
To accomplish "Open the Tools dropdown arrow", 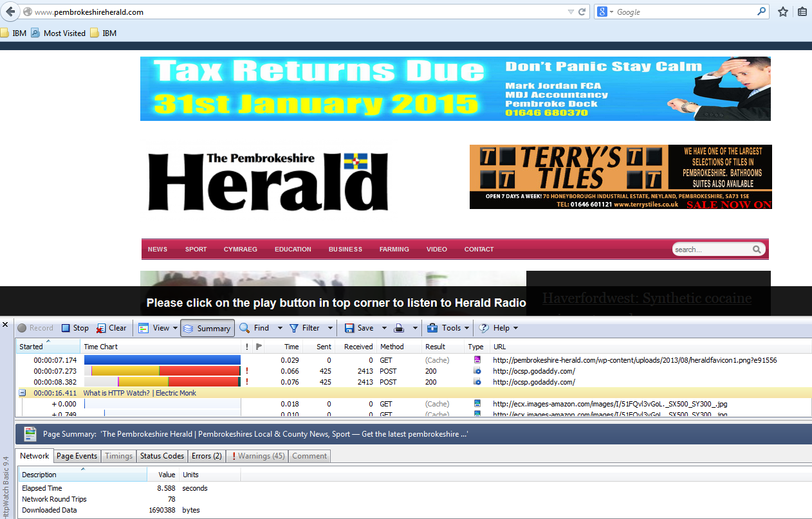I will click(x=467, y=328).
